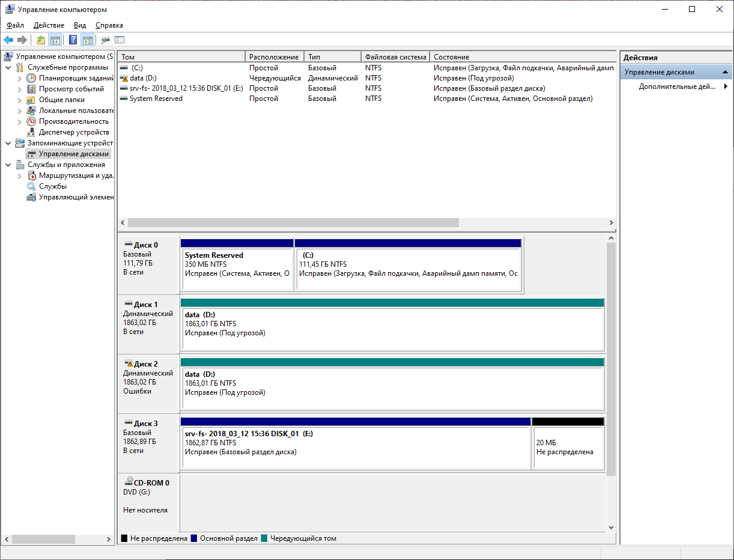Expand the Производительность branch arrow
This screenshot has width=734, height=560.
click(19, 121)
